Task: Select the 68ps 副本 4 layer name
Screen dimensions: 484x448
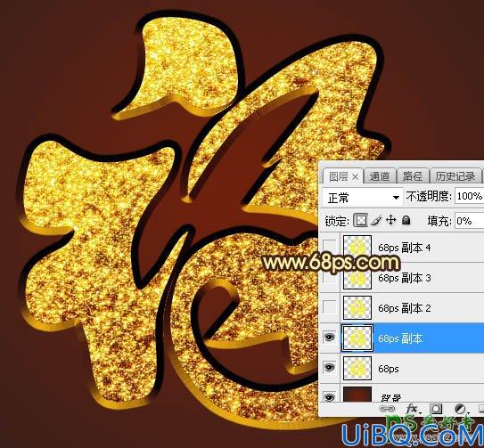Action: pyautogui.click(x=405, y=248)
